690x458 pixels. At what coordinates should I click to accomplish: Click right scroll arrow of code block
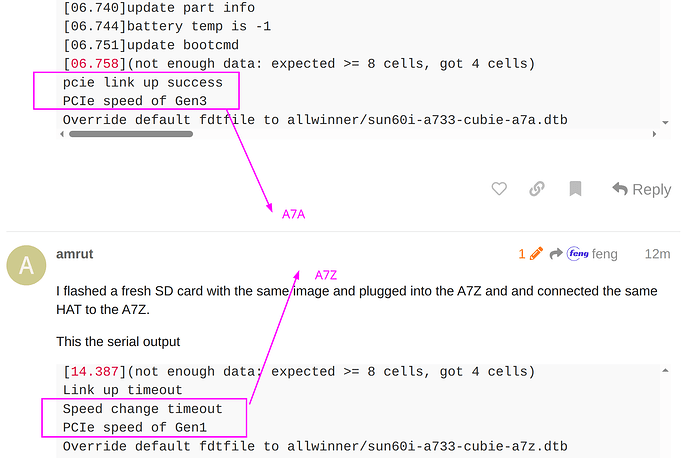tap(654, 134)
